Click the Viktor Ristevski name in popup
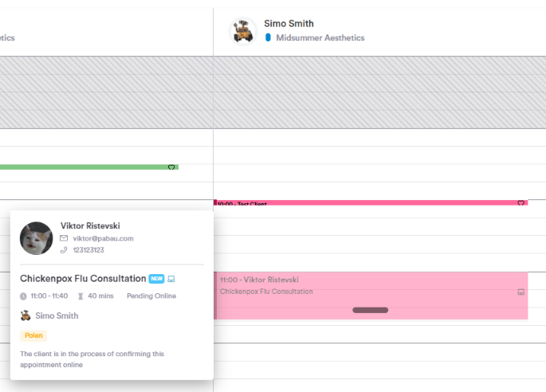 [x=90, y=226]
